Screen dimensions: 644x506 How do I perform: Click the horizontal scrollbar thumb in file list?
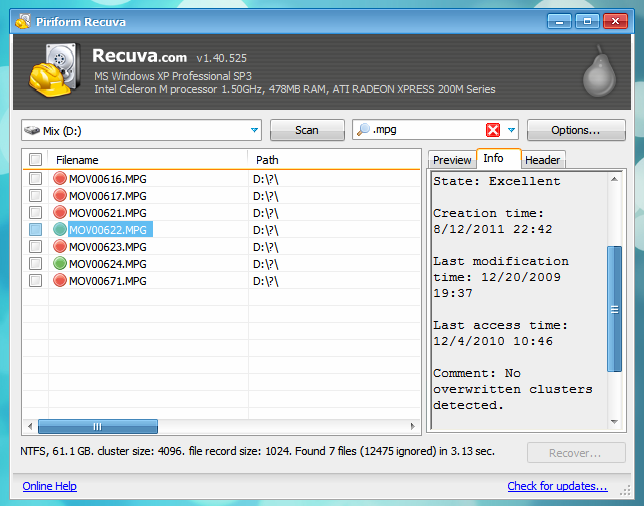coord(98,426)
